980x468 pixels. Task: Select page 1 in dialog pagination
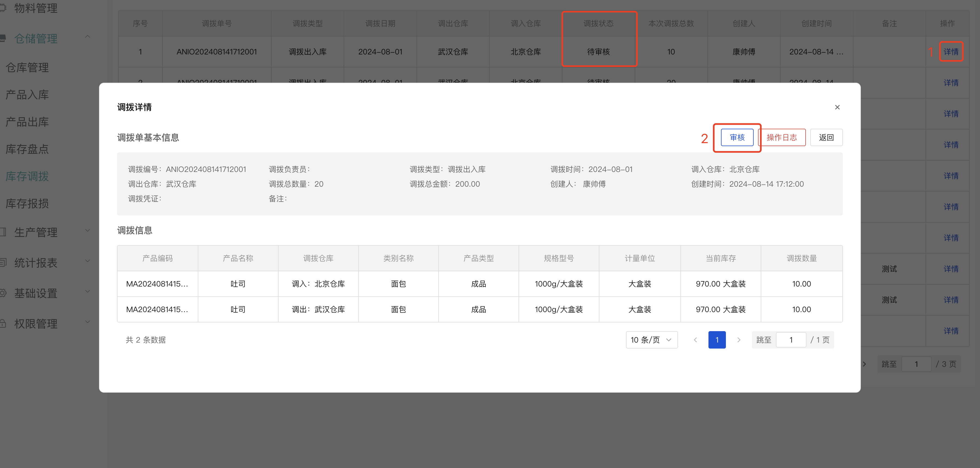point(717,340)
